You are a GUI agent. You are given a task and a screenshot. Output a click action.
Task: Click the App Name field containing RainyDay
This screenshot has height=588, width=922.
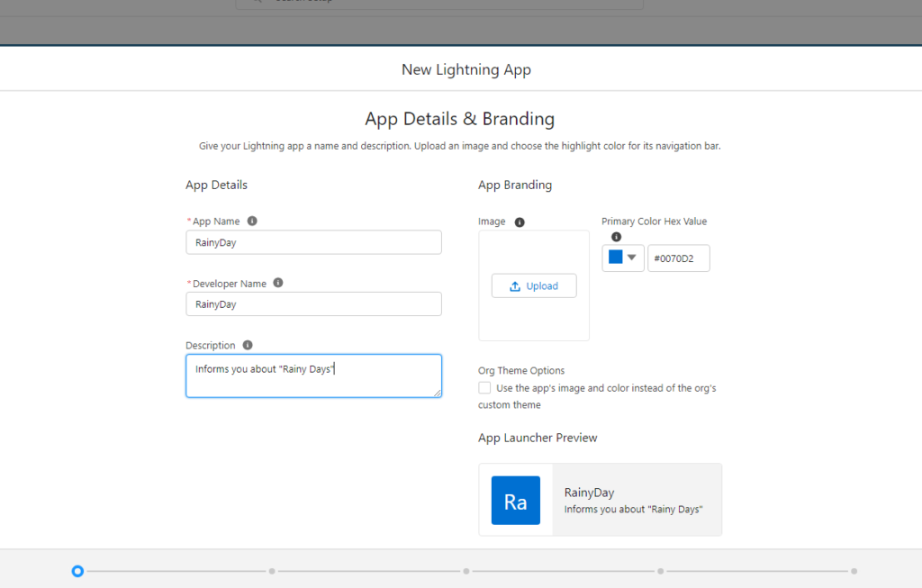[x=313, y=242]
